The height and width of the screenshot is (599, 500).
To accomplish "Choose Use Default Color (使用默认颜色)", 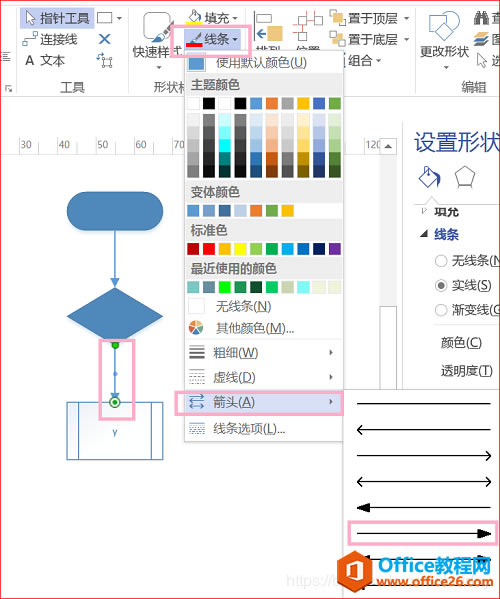I will coord(264,63).
